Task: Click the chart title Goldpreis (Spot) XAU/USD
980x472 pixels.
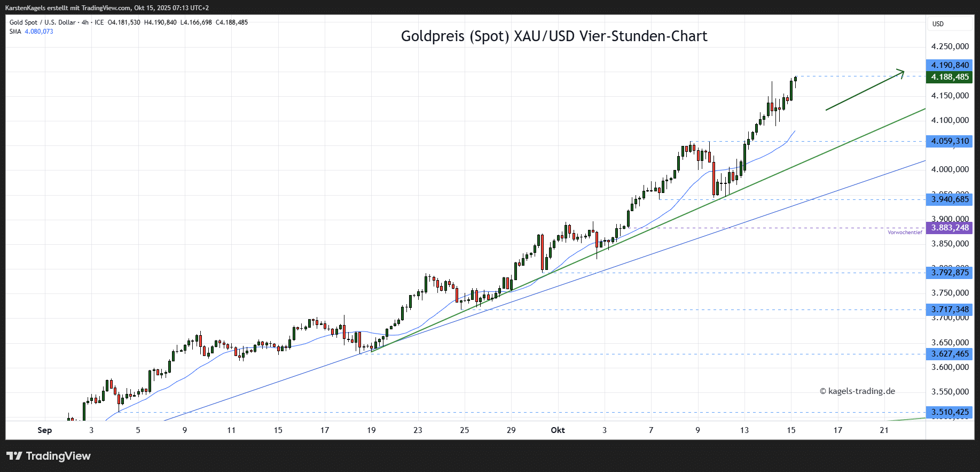Action: 554,36
